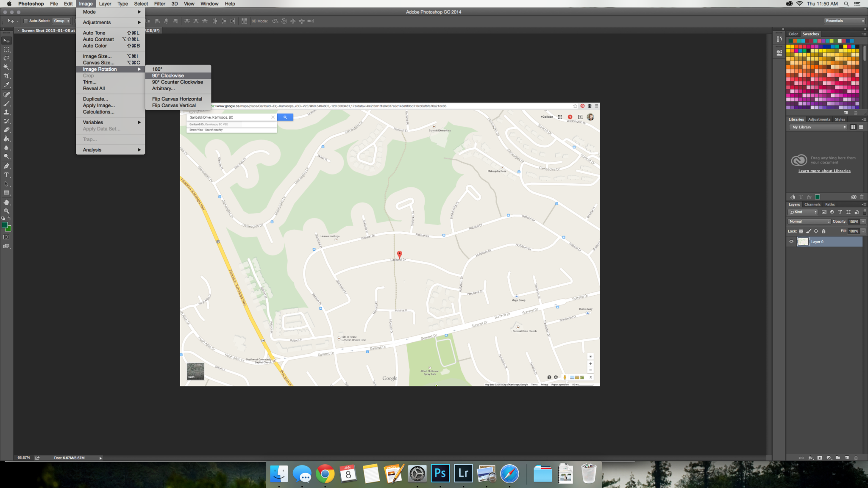The image size is (868, 488).
Task: Click the foreground color swatch
Action: point(5,225)
